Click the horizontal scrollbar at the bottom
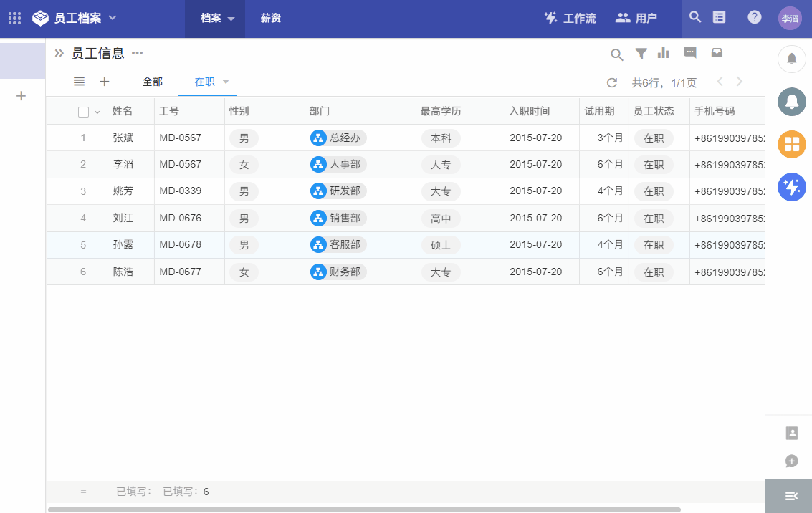Image resolution: width=812 pixels, height=513 pixels. (x=364, y=509)
